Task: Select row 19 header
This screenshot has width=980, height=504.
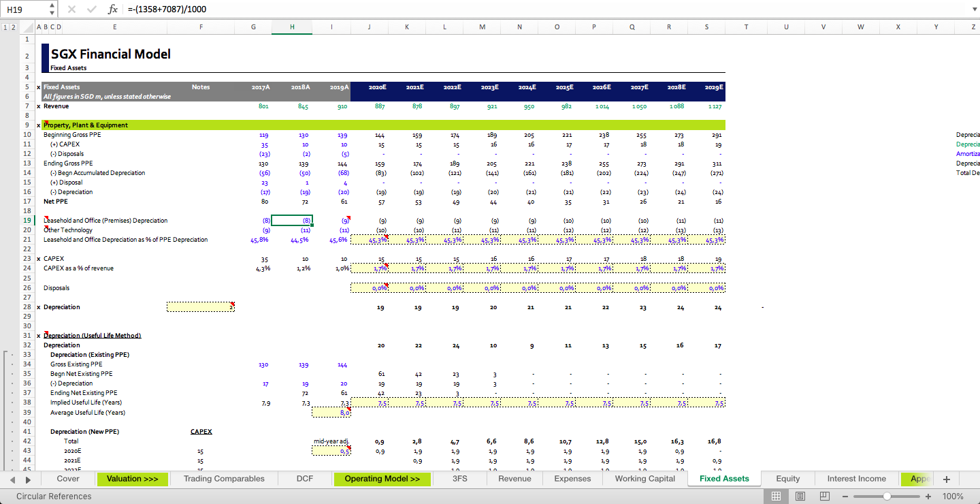Action: (27, 221)
